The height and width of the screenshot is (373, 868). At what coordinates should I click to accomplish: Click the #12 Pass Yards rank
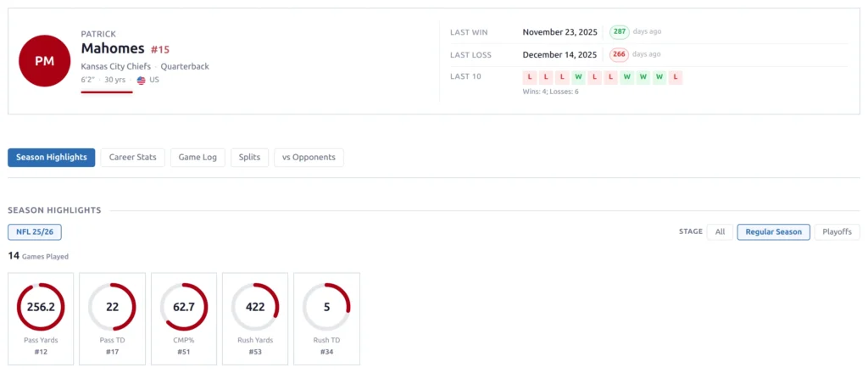pos(41,352)
